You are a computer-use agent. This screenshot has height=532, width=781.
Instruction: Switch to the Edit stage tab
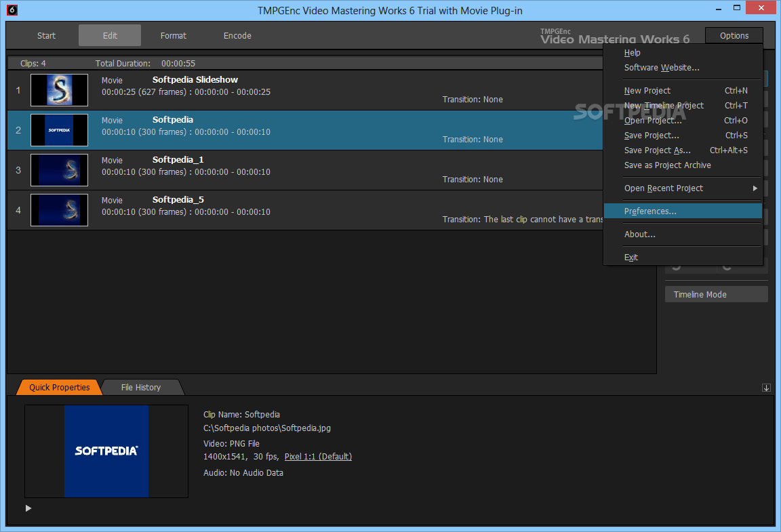click(x=110, y=35)
